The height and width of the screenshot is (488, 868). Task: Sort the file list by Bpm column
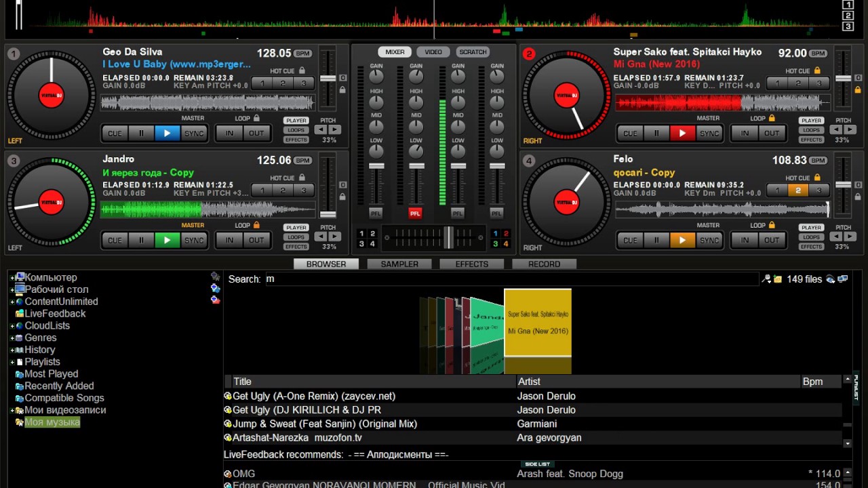821,382
